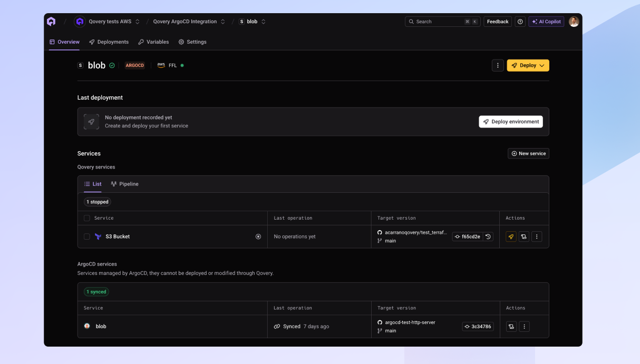Open the environment three-dot menu beside Deploy
640x364 pixels.
tap(498, 65)
